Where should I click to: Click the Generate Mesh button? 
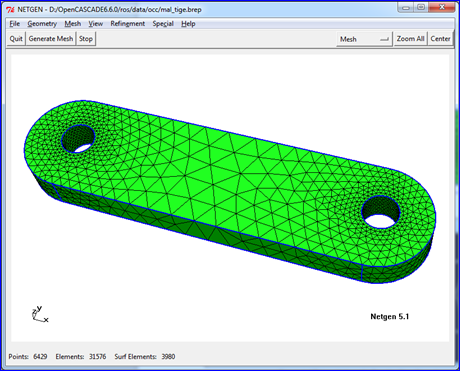(51, 39)
